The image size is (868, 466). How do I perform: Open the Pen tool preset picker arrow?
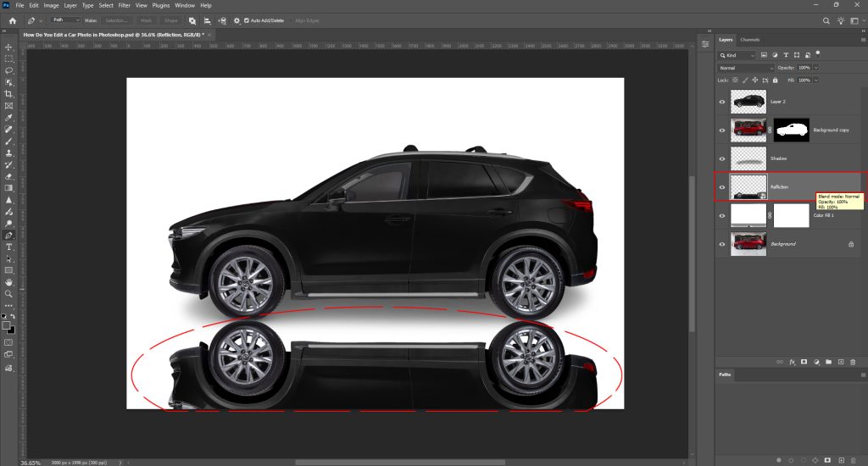[x=41, y=21]
